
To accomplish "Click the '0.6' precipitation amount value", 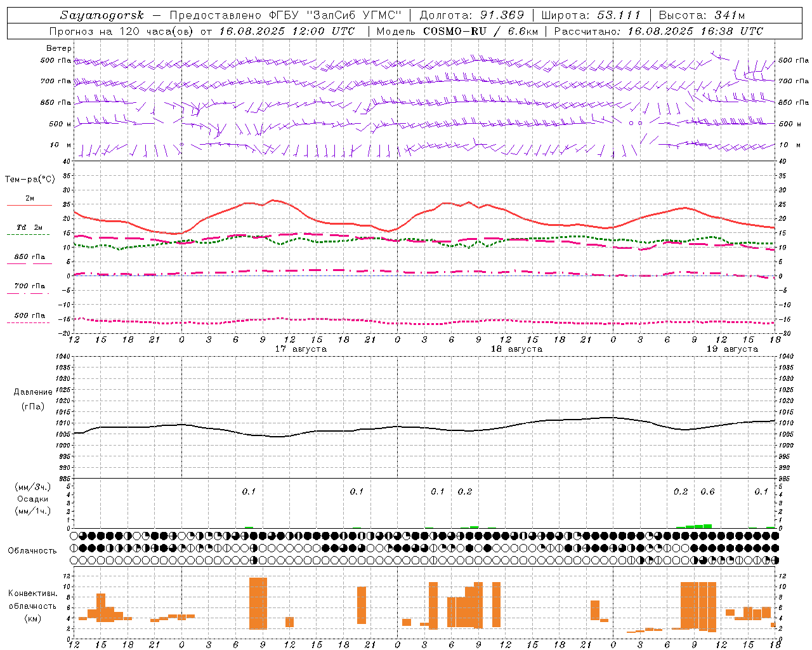I will pyautogui.click(x=707, y=492).
